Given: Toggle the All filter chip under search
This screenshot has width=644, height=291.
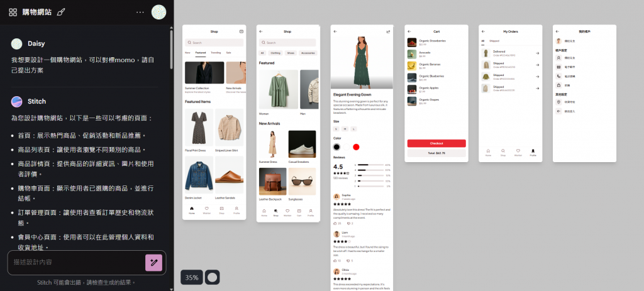Looking at the screenshot, I should pos(262,53).
